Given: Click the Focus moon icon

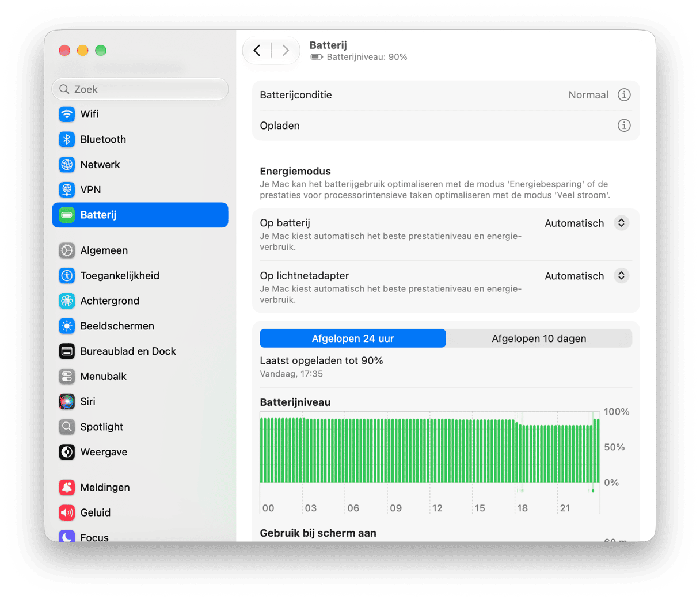Looking at the screenshot, I should 67,536.
